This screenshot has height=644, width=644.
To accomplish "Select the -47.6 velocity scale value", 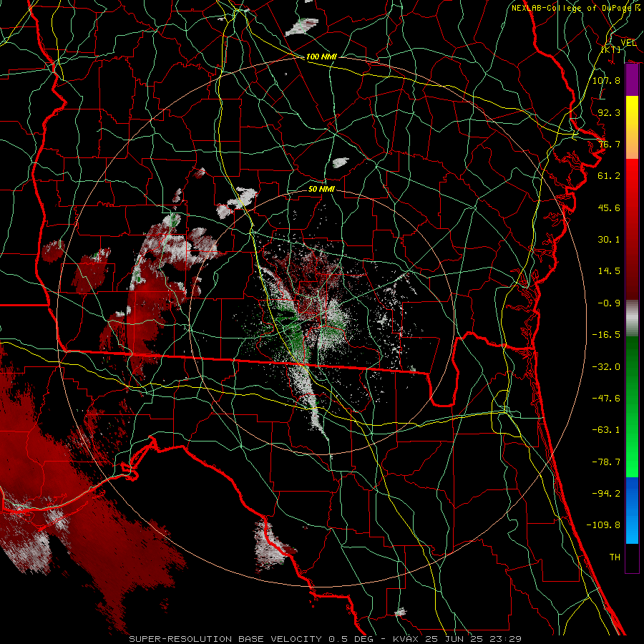I will (606, 399).
